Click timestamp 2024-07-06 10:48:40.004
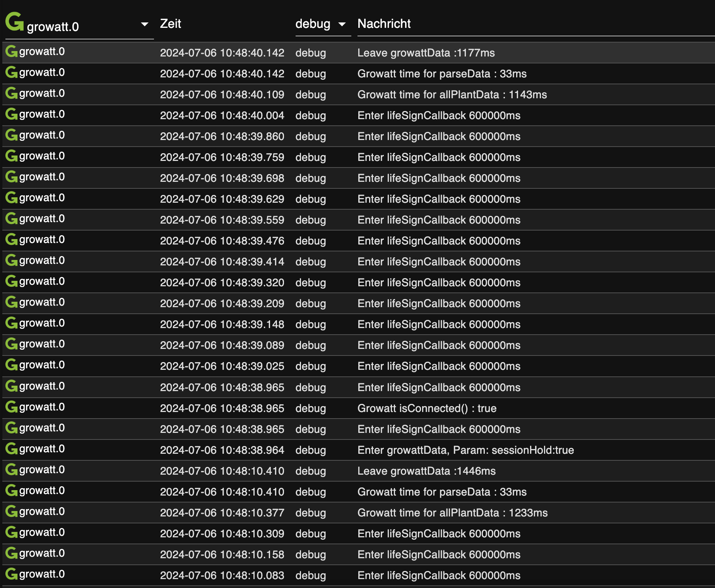The height and width of the screenshot is (588, 715). (x=222, y=115)
